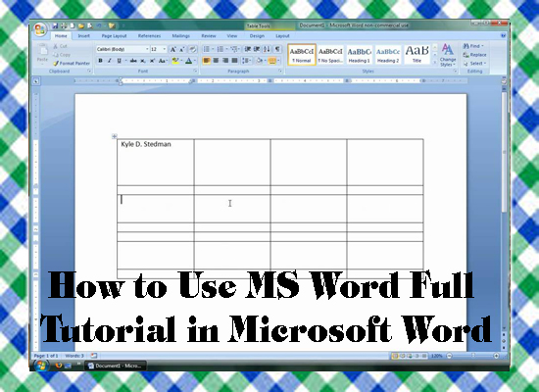Toggle Show/Hide paragraph marks
539x392 pixels.
pos(277,49)
